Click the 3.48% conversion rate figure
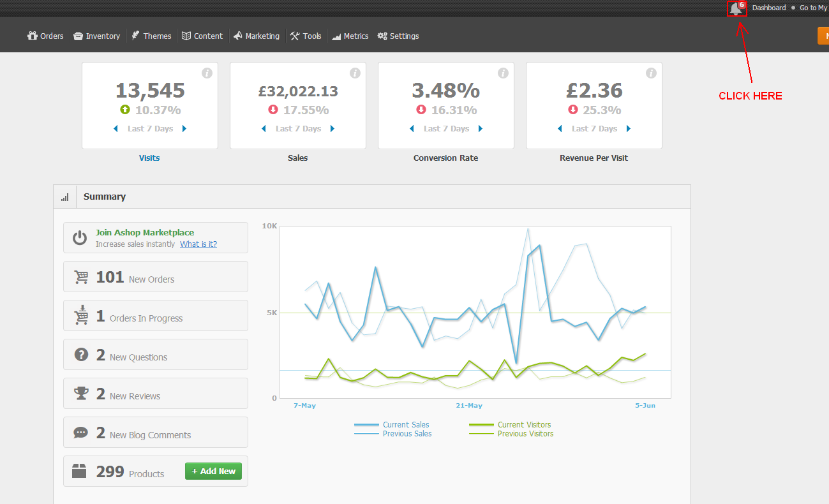829x504 pixels. tap(446, 90)
